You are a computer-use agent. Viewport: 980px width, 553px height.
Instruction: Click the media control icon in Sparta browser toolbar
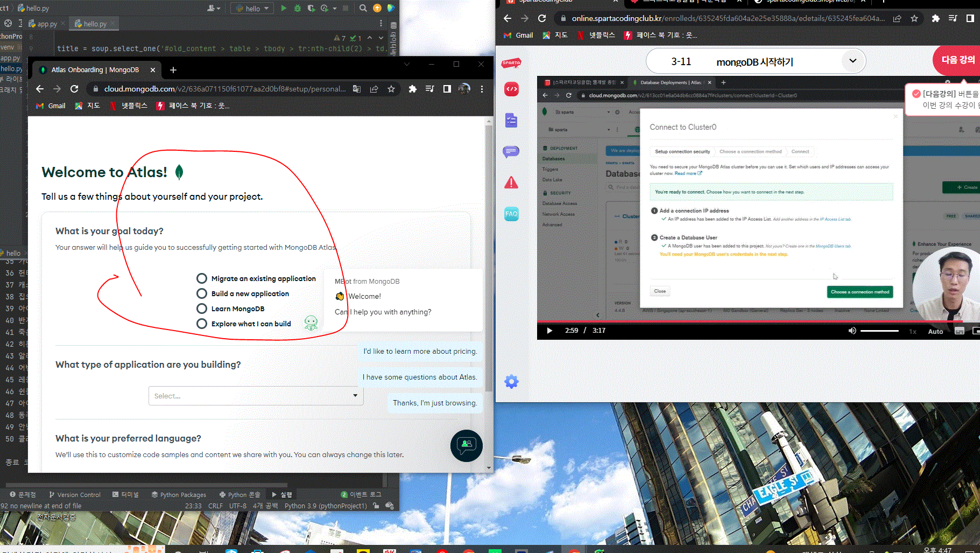coord(953,18)
